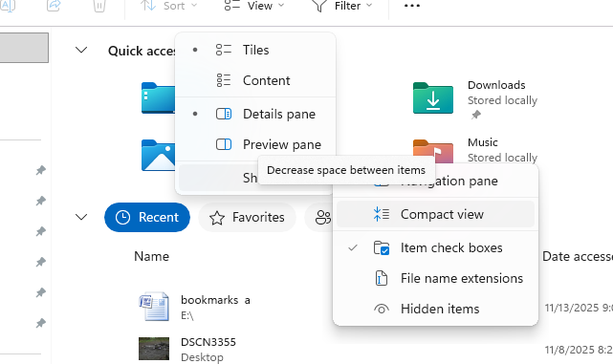Open the Sort dropdown in toolbar

tap(168, 6)
